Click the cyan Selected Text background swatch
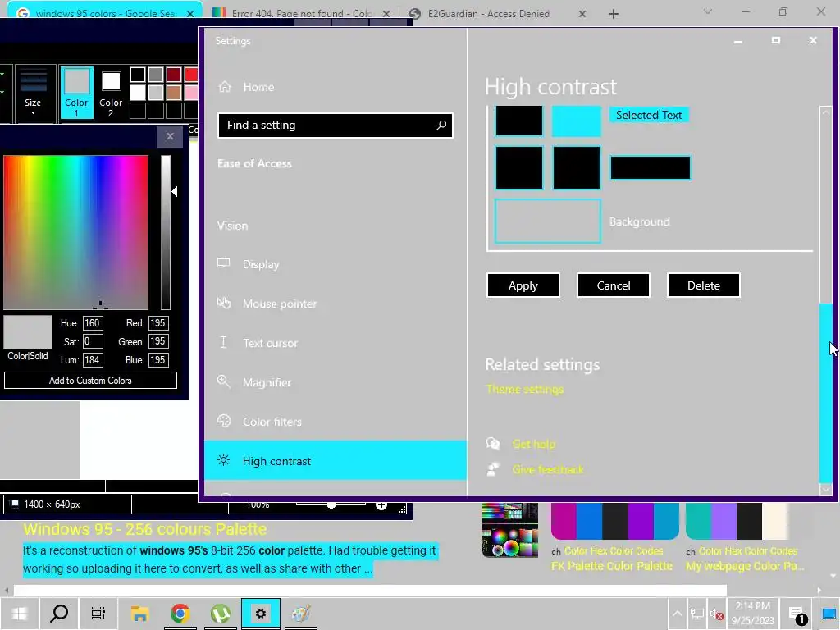Screen dimensions: 840x630 (x=576, y=121)
